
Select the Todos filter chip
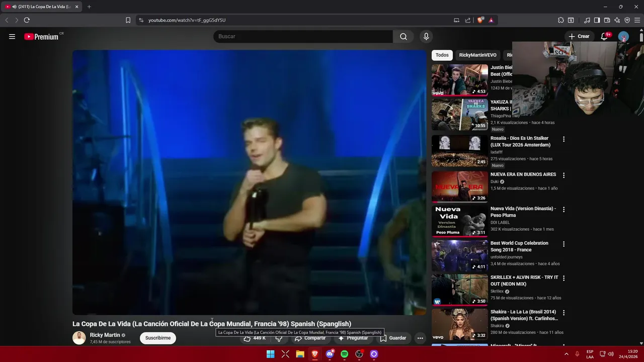(442, 55)
